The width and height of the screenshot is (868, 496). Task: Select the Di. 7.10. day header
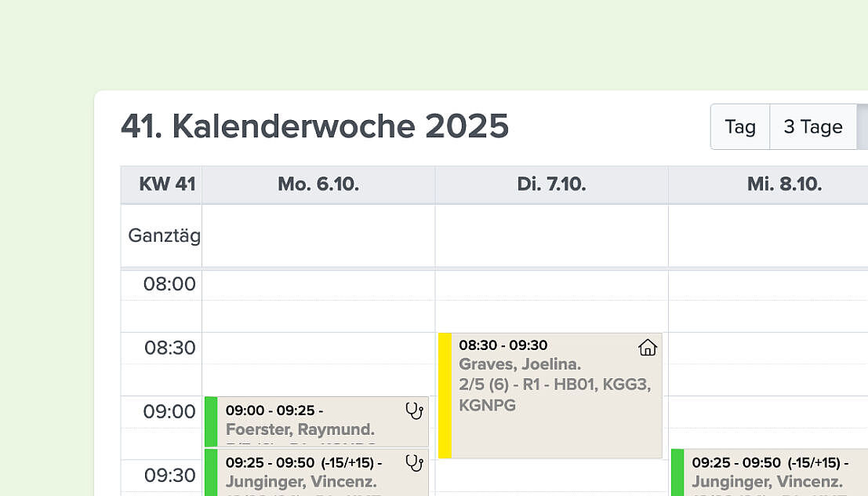point(551,184)
